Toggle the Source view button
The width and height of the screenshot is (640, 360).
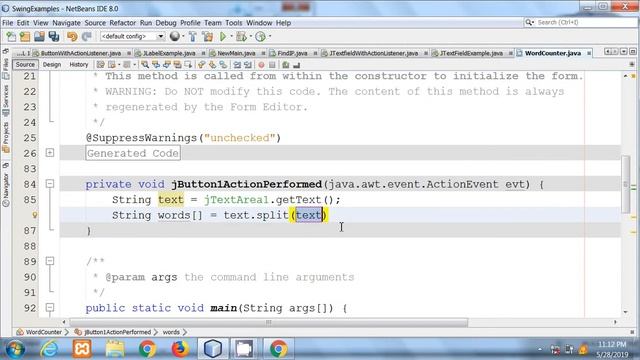[x=25, y=64]
